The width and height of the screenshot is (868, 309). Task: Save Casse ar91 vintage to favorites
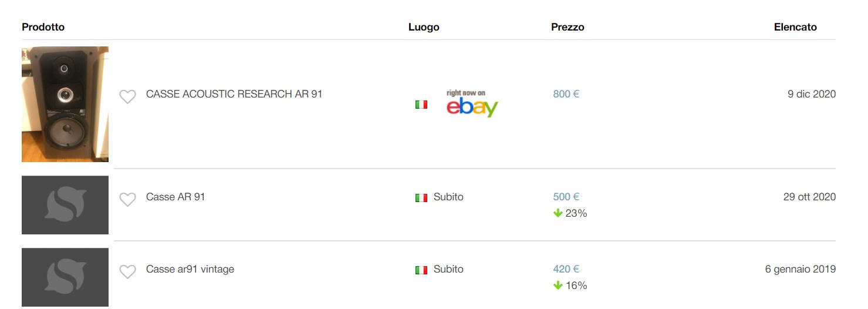pyautogui.click(x=127, y=271)
